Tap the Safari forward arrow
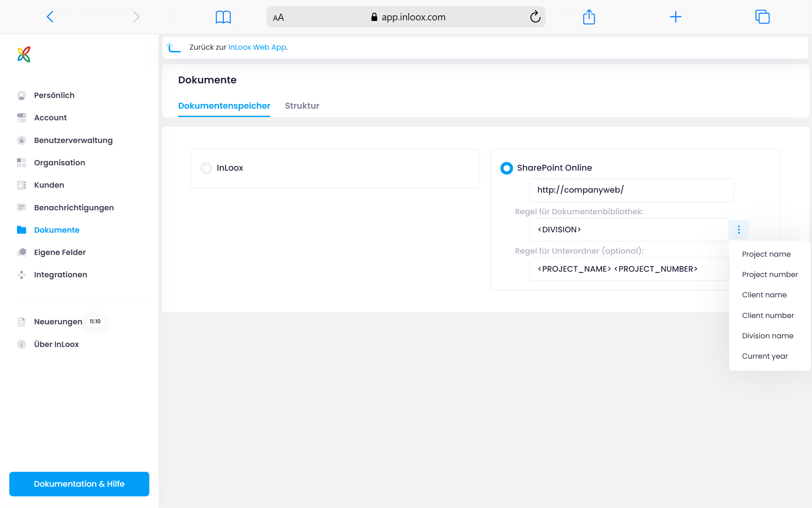 pyautogui.click(x=136, y=17)
